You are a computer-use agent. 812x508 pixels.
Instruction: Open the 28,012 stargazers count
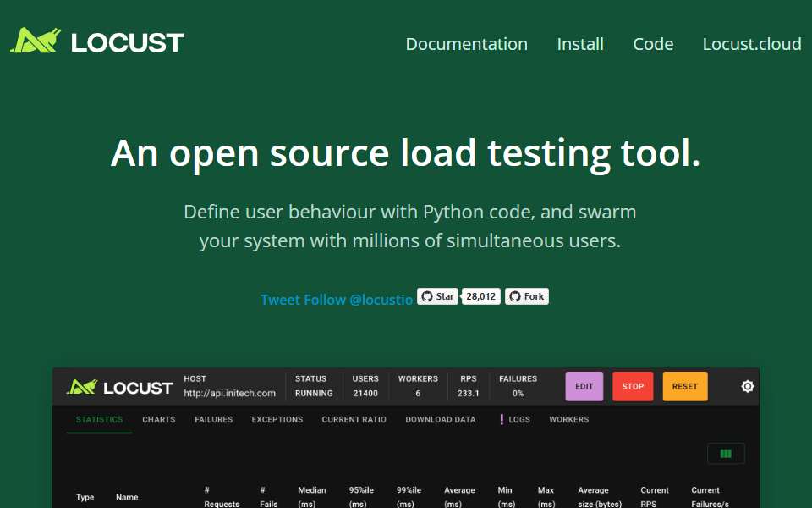[480, 296]
